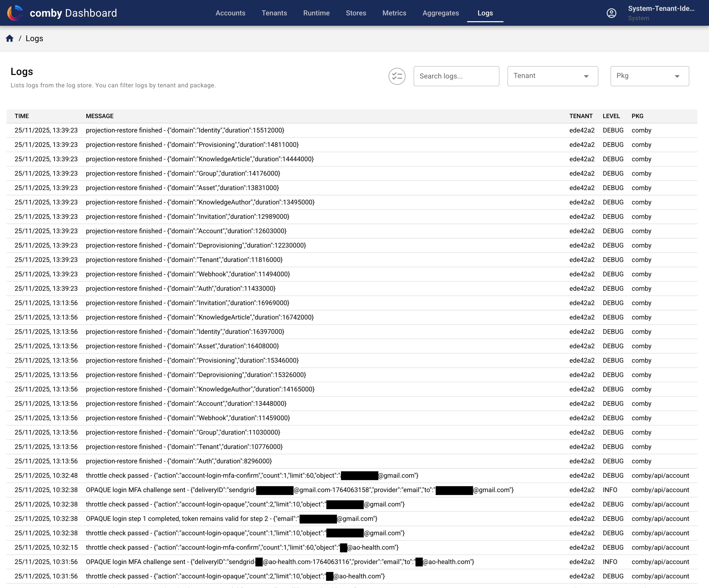Expand the Tenant dropdown chevron arrow

587,76
